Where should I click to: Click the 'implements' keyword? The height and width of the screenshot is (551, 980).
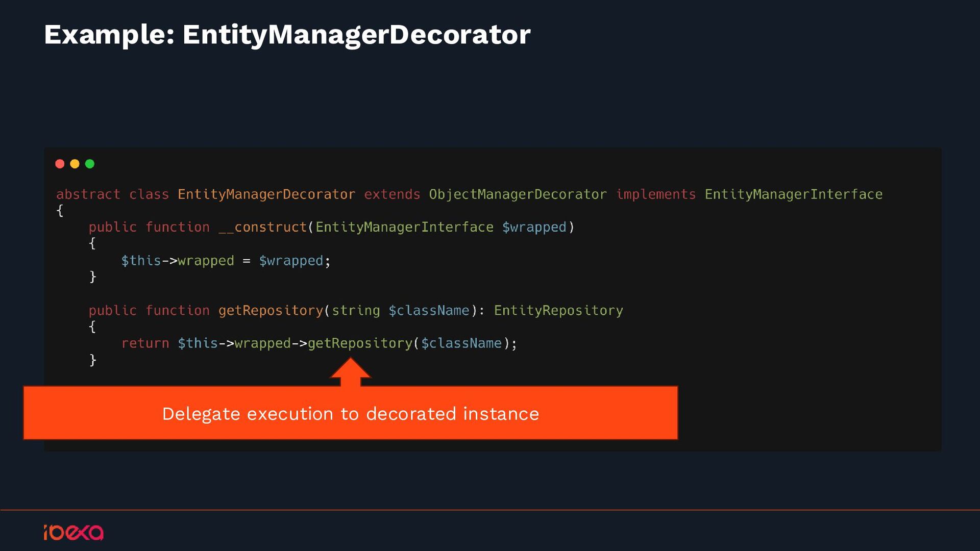[x=655, y=194]
